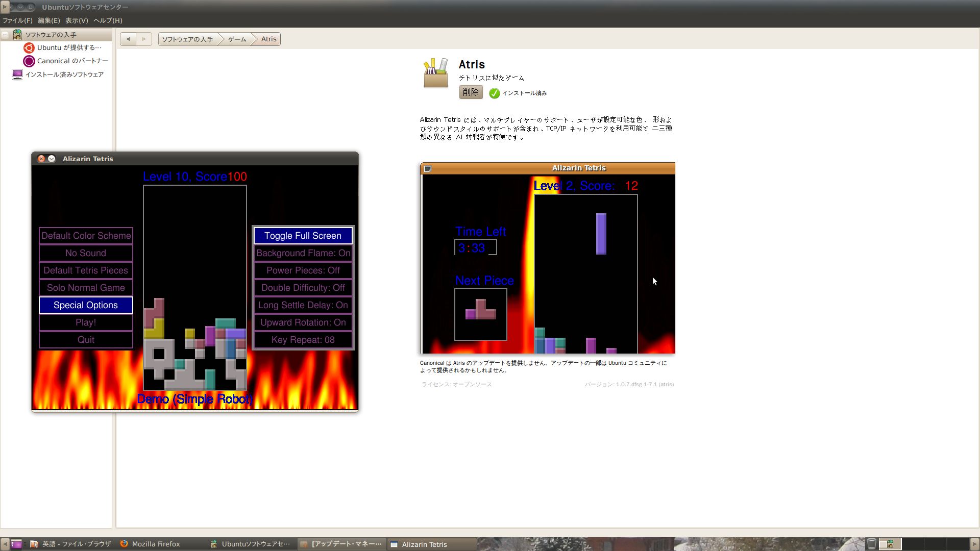Click the green installed checkmark icon
The height and width of the screenshot is (551, 980).
(x=494, y=93)
